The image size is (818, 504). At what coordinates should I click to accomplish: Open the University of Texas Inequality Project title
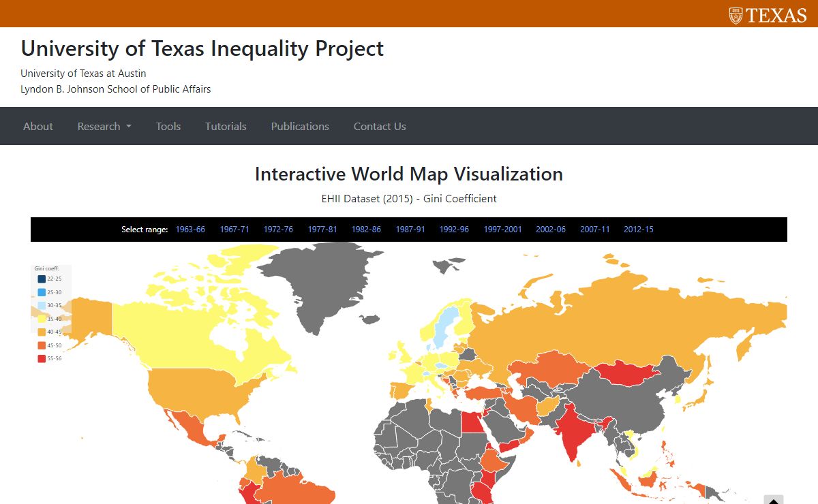point(202,48)
